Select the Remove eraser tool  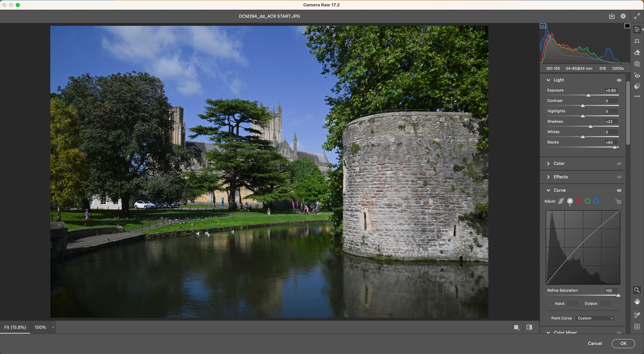[637, 52]
